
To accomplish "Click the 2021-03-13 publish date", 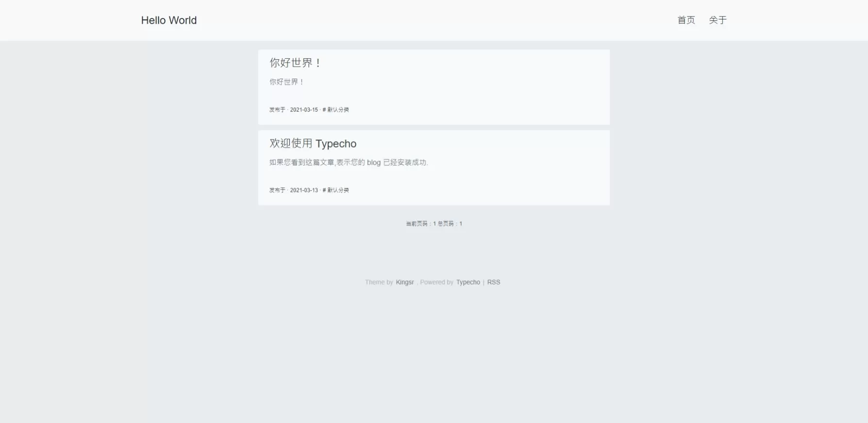I will [304, 190].
